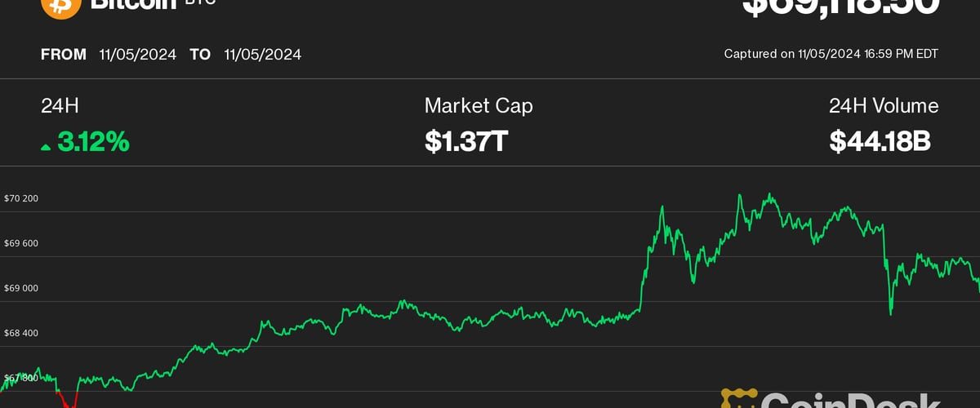980x408 pixels.
Task: Click the yellow CoinDesk logo mark
Action: tap(738, 399)
